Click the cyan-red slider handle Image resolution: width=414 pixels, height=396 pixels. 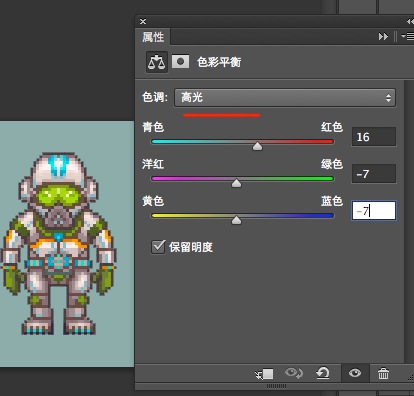coord(257,146)
